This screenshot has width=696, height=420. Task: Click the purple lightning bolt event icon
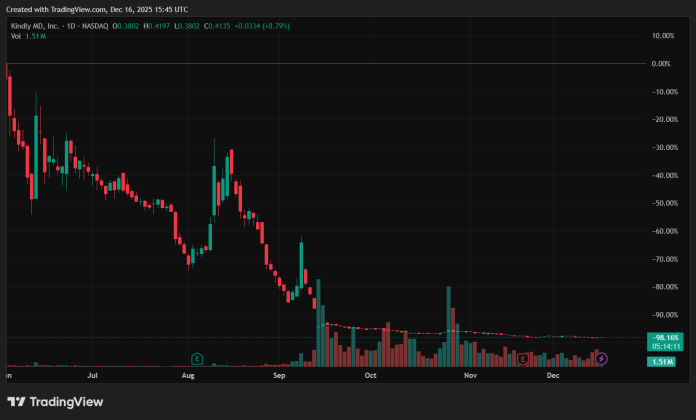tap(601, 358)
